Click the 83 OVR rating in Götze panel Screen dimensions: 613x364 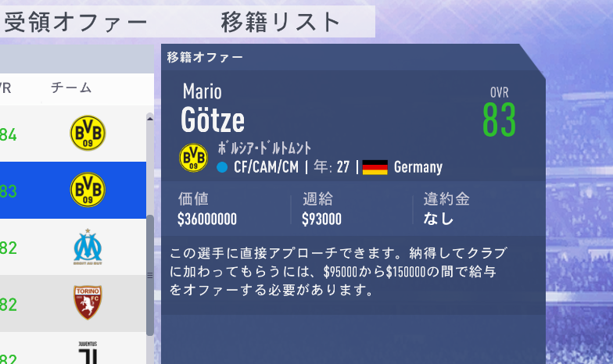click(x=499, y=120)
